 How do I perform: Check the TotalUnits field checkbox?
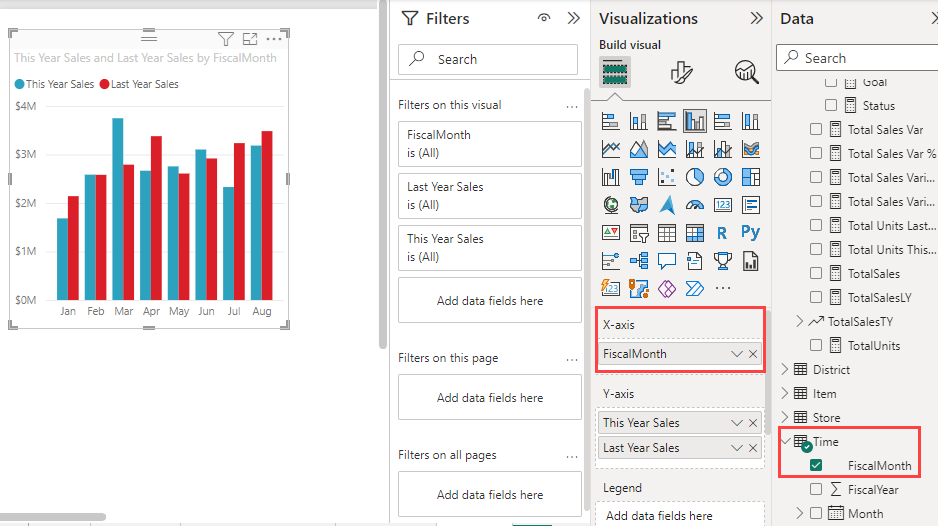pos(816,345)
